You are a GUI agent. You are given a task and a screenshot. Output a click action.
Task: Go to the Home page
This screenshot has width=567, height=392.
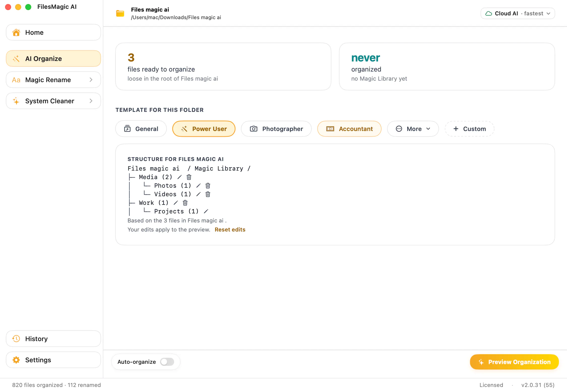tap(53, 32)
